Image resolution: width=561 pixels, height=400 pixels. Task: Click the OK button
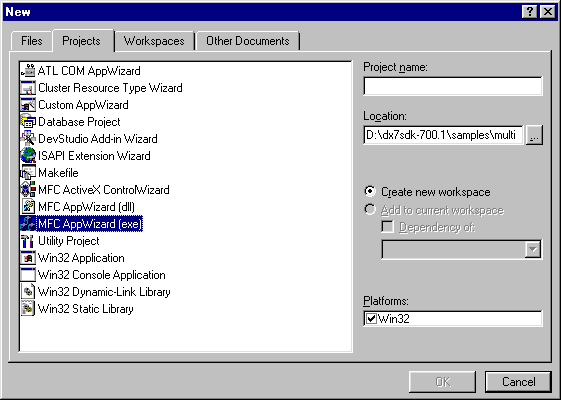point(443,382)
